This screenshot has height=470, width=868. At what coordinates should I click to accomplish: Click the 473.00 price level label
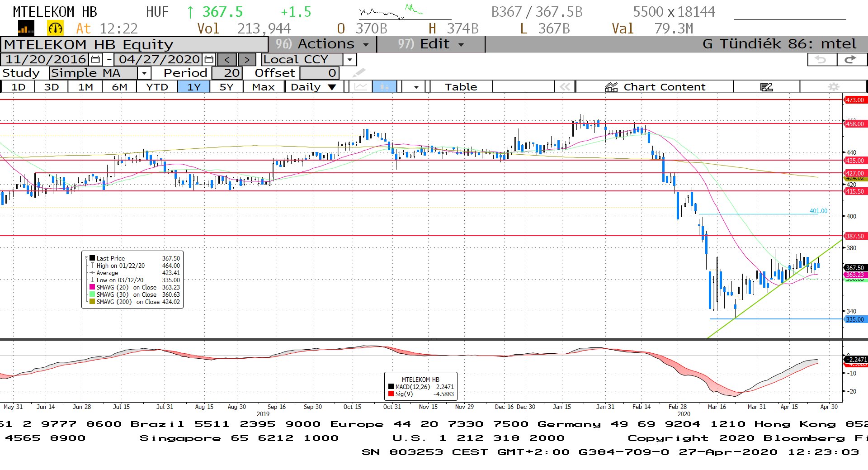click(x=855, y=100)
